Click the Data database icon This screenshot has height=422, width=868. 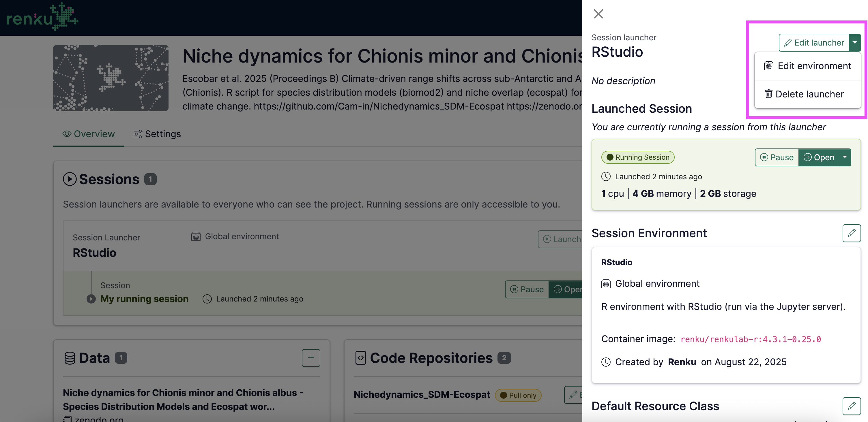click(x=70, y=358)
